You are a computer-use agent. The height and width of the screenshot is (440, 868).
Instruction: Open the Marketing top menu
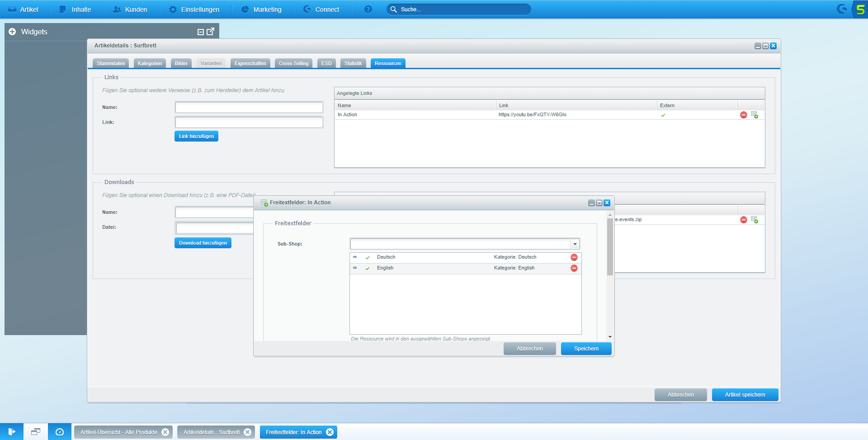(x=261, y=9)
